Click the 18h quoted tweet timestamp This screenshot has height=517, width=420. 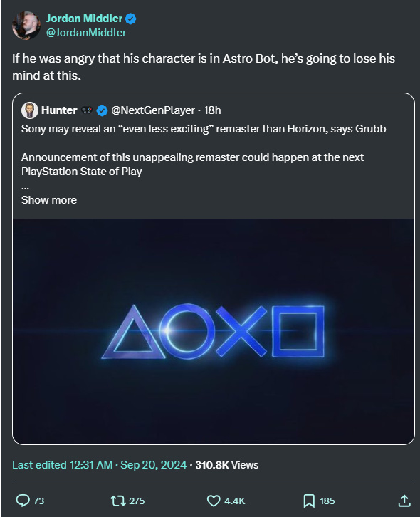pos(212,110)
